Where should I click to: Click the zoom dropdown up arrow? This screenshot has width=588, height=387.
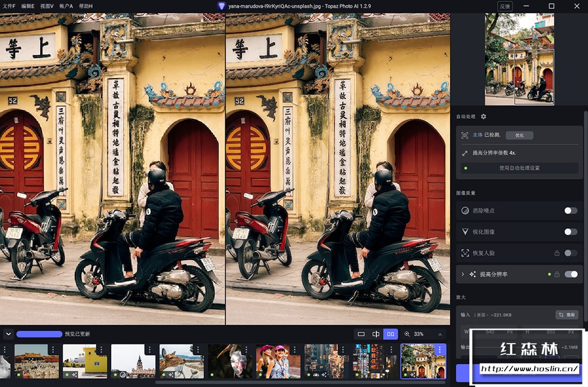[440, 334]
